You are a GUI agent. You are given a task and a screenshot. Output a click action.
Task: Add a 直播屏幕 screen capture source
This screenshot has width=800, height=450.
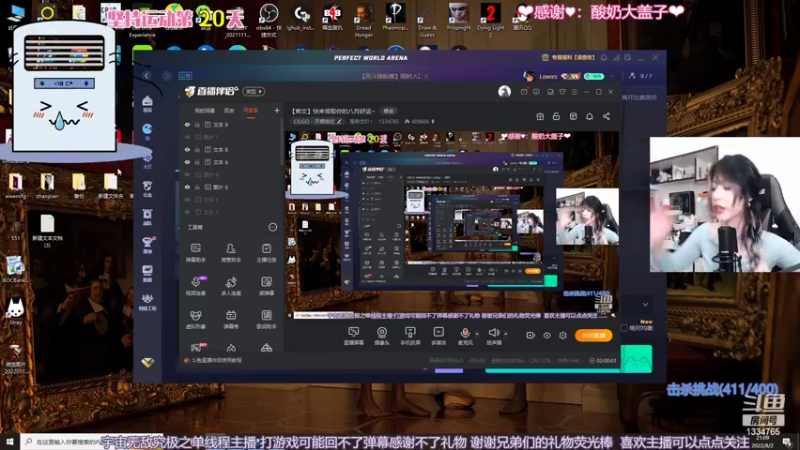tap(354, 336)
